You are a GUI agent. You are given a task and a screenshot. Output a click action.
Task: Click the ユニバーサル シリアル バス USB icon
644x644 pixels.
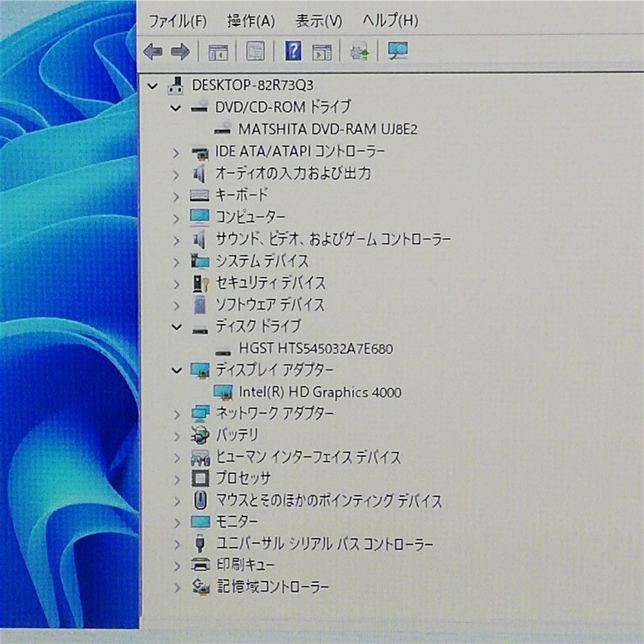(x=200, y=543)
